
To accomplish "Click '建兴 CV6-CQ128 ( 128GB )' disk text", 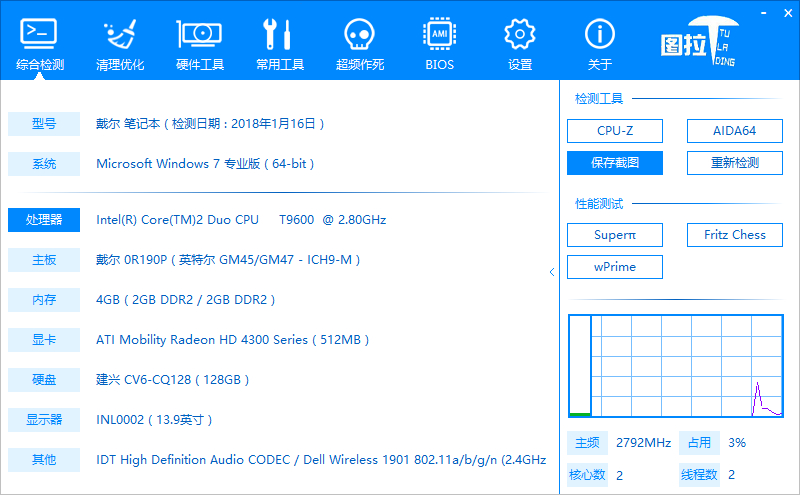I will tap(172, 380).
